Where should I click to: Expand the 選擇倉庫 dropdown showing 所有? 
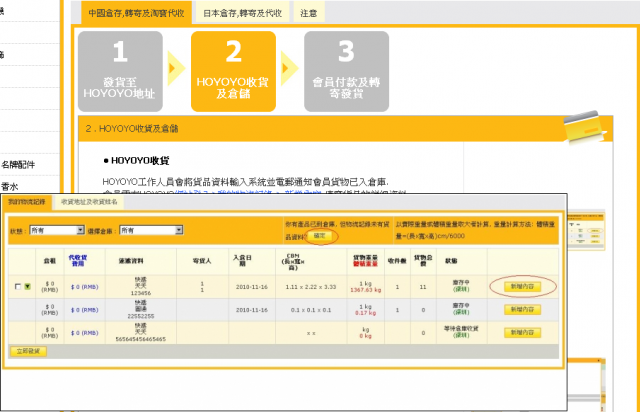[x=151, y=230]
